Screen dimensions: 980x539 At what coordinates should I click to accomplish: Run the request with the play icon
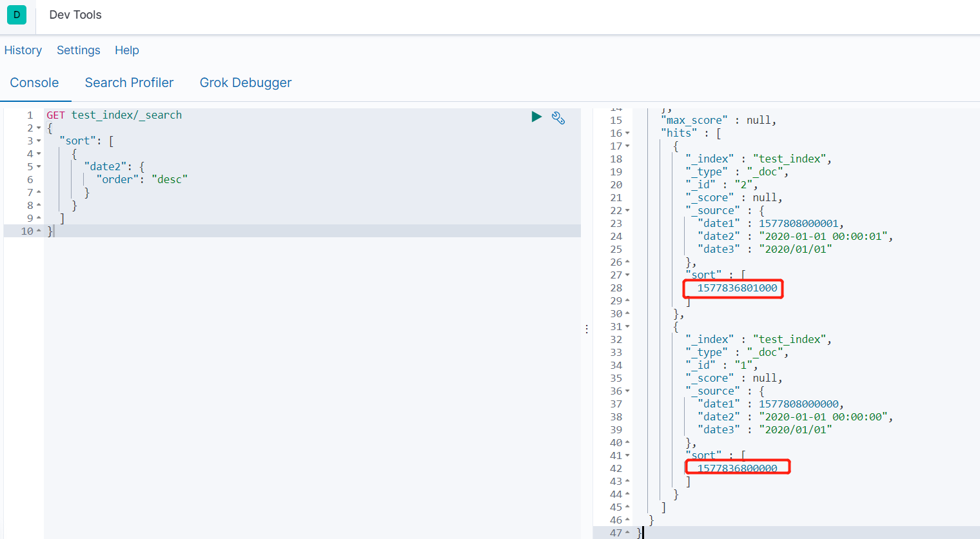click(536, 117)
